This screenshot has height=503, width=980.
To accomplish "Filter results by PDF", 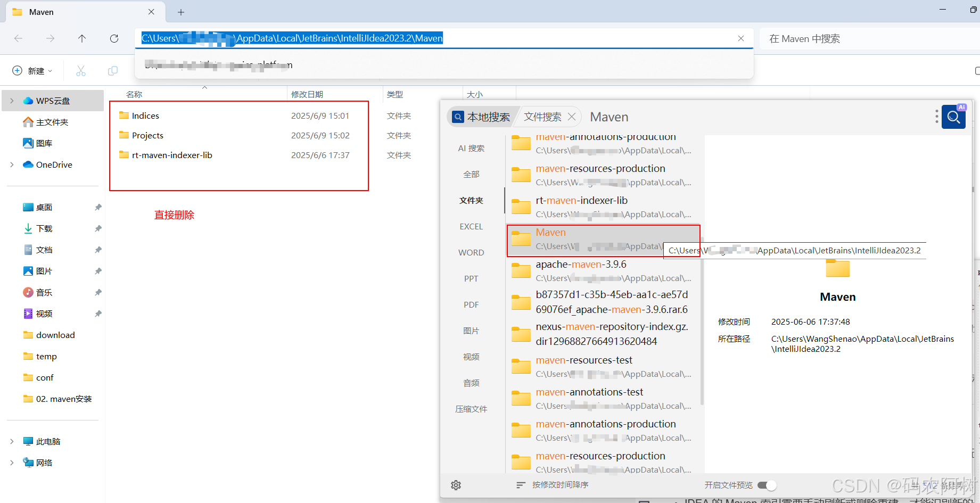I will (x=471, y=304).
